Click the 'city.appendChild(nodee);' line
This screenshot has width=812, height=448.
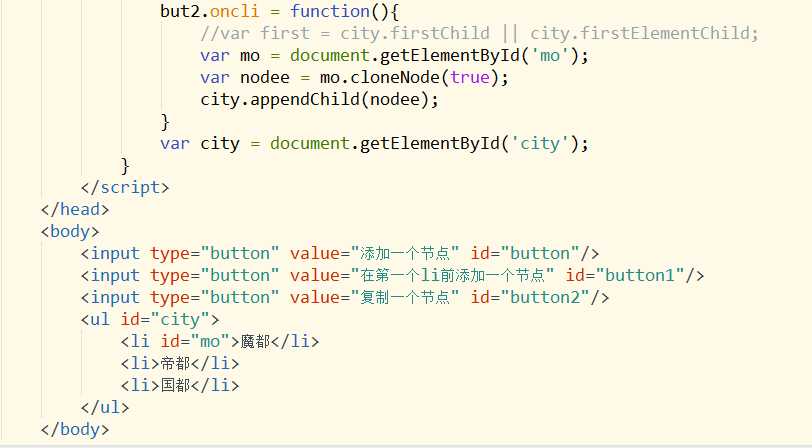point(320,99)
